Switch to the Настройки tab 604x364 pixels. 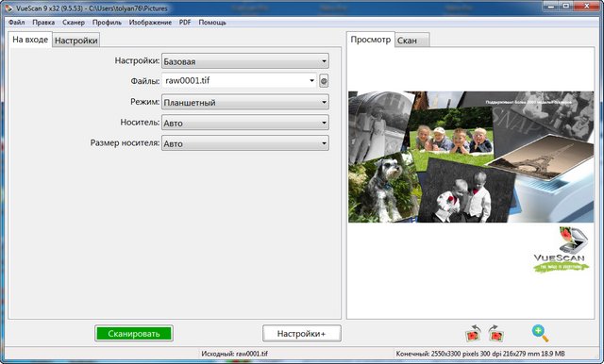pyautogui.click(x=75, y=41)
